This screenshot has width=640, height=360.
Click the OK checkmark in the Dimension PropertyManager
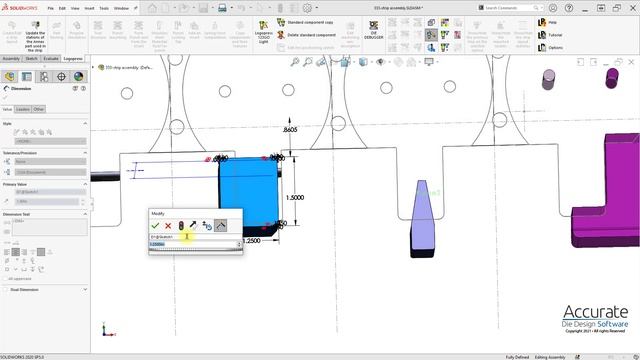pos(5,98)
